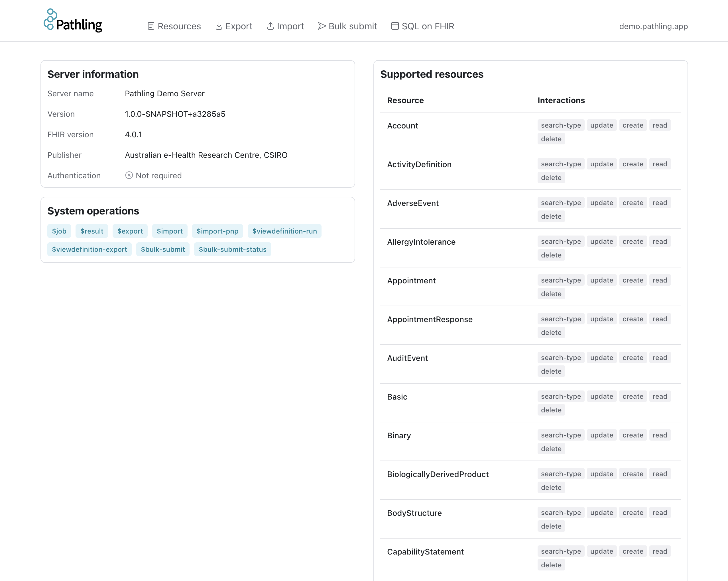
Task: Click the demo.pathling.app link
Action: (654, 26)
